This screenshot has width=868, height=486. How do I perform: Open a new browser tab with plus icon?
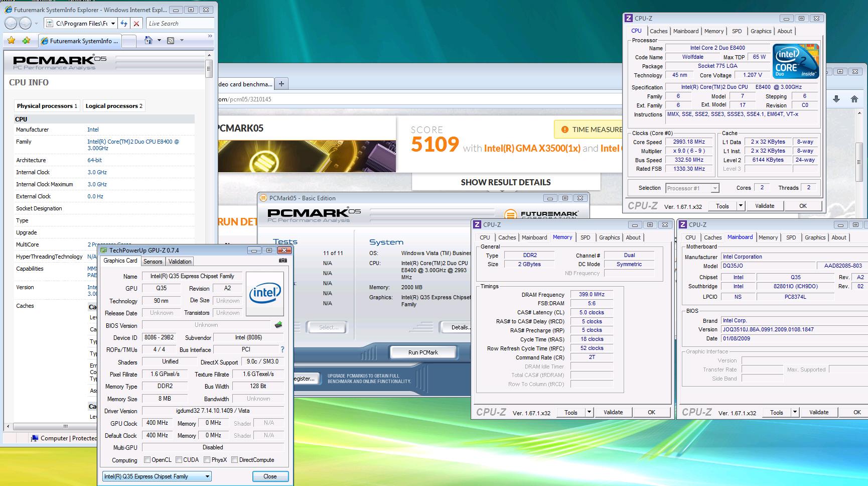pyautogui.click(x=281, y=84)
